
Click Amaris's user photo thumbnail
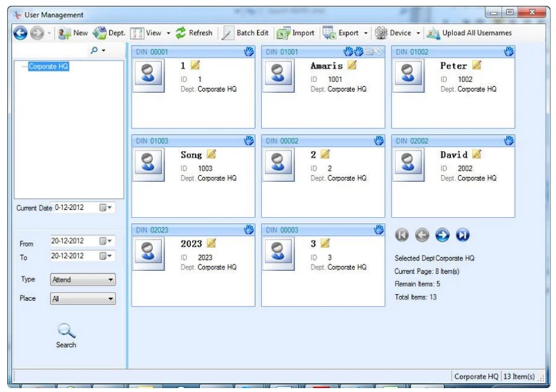coord(279,76)
